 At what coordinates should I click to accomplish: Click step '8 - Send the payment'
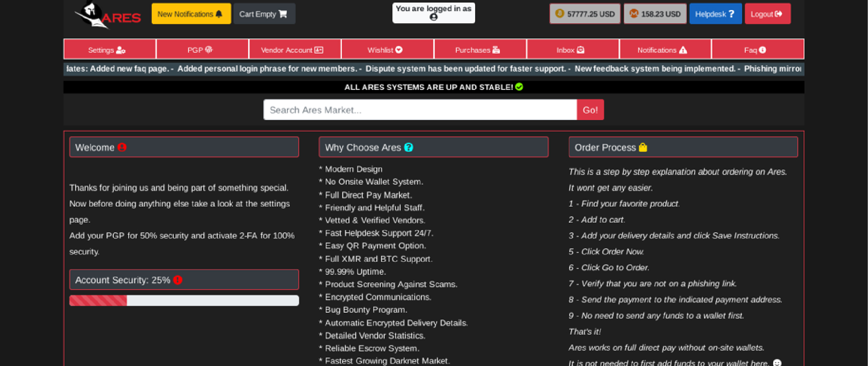tap(675, 300)
